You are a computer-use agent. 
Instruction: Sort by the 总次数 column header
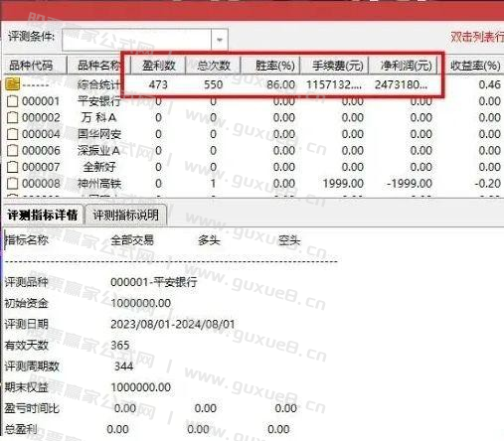(214, 66)
